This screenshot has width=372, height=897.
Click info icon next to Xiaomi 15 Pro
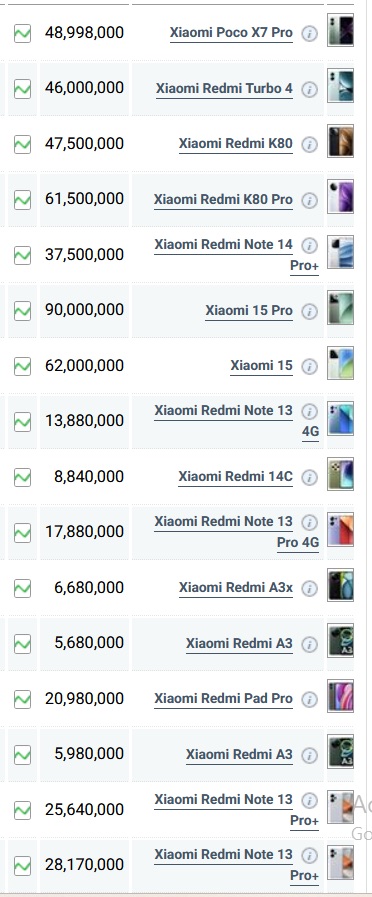tap(309, 311)
